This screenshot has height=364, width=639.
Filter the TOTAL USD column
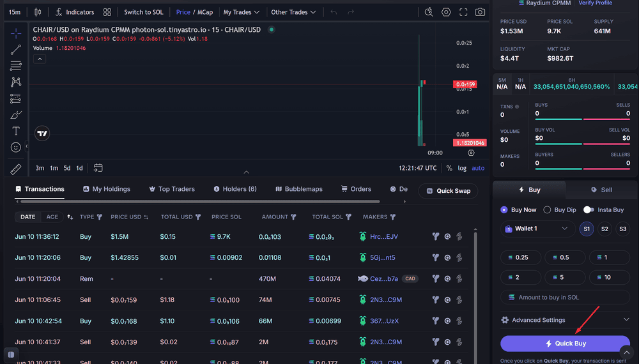click(198, 217)
